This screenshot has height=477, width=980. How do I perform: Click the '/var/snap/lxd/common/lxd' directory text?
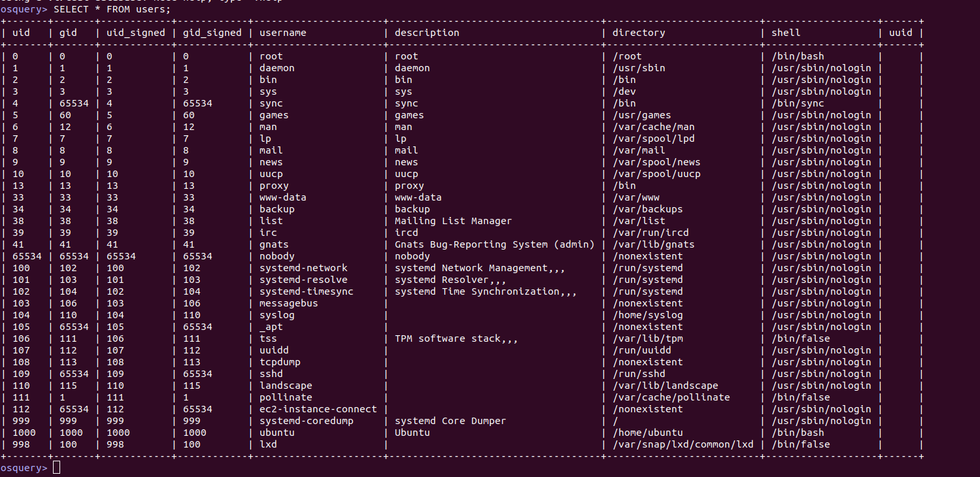point(683,444)
